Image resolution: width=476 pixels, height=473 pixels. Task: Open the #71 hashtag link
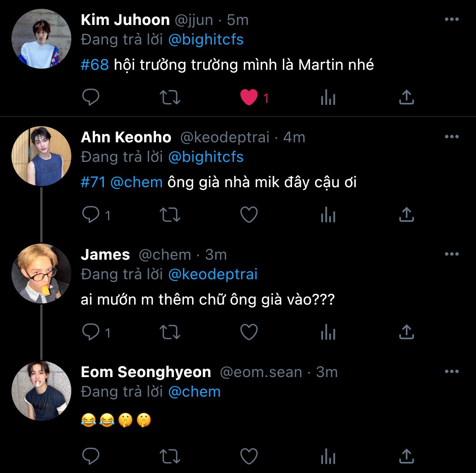pos(93,182)
